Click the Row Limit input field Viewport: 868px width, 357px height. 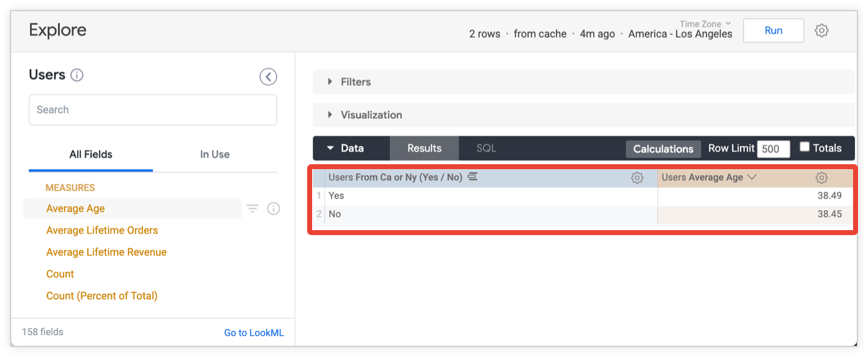click(773, 149)
